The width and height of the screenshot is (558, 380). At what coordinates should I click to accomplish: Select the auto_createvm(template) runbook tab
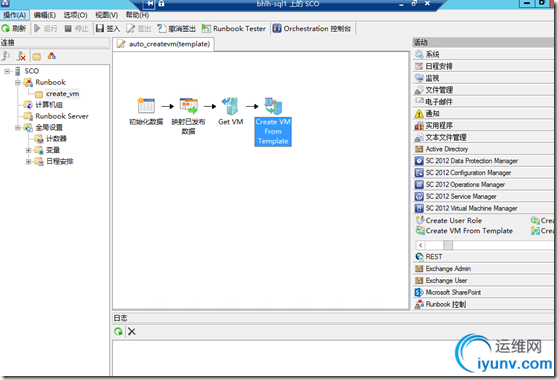pos(164,44)
